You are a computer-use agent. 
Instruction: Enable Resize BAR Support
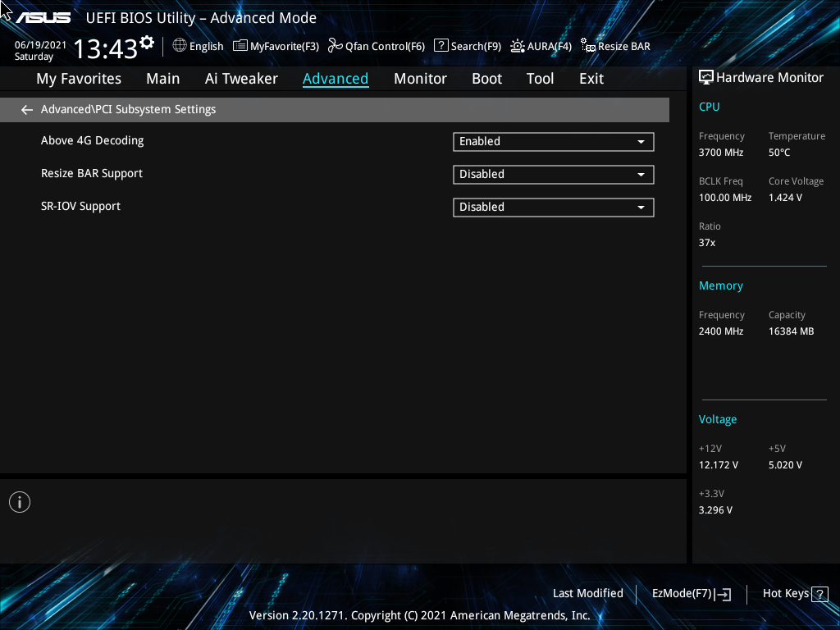pyautogui.click(x=553, y=174)
